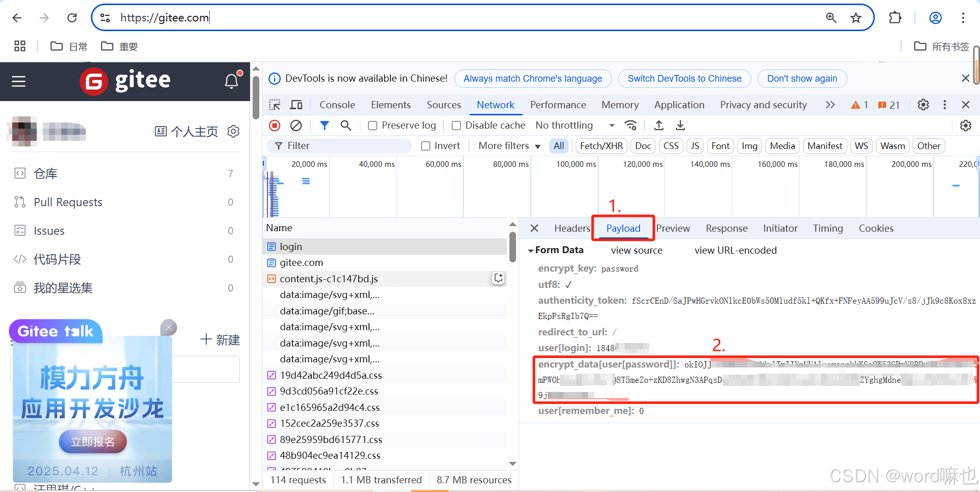Image resolution: width=980 pixels, height=492 pixels.
Task: Open the Chrome profile icon
Action: [936, 18]
